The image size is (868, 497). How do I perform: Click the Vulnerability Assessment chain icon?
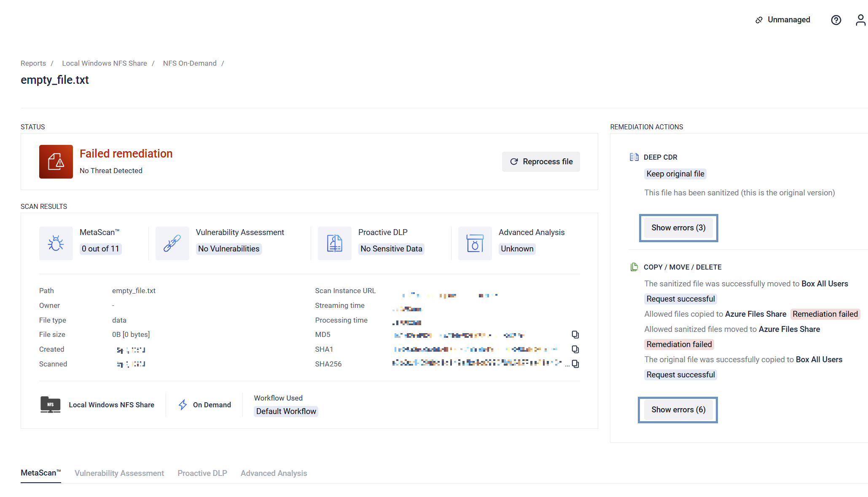pos(172,243)
